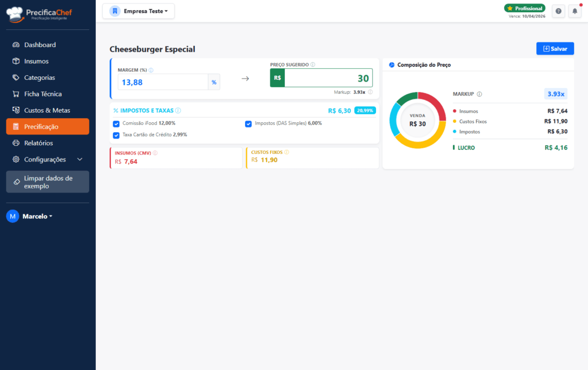Click the green profit donut segment
This screenshot has width=588, height=370.
[407, 97]
